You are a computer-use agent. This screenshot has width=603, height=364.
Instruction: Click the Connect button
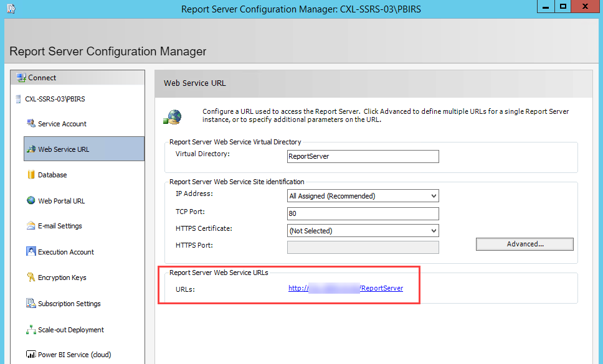pyautogui.click(x=78, y=78)
